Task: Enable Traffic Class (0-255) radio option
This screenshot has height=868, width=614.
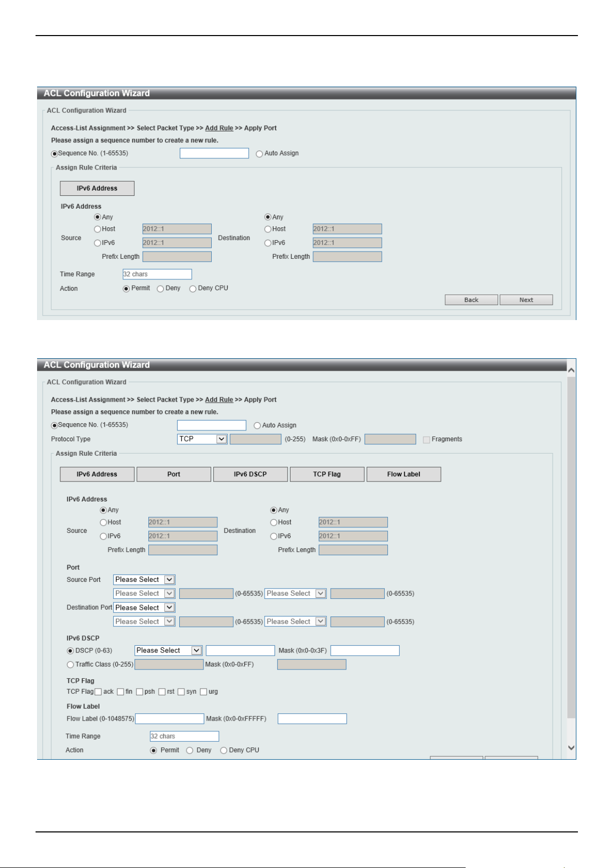Action: pyautogui.click(x=71, y=665)
